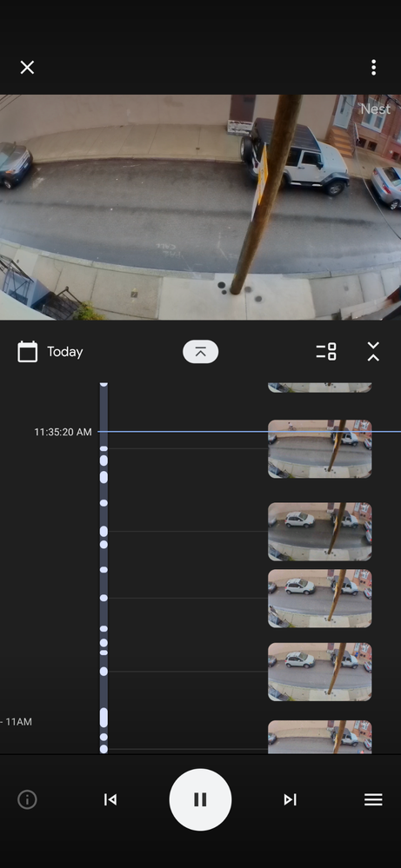Open the third full event thumbnail with white car
The image size is (401, 868).
[319, 599]
